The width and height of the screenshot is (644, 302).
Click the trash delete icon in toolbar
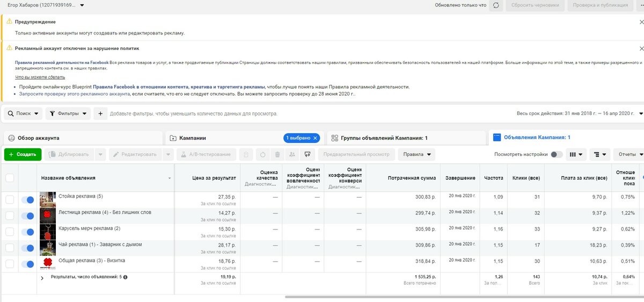(277, 155)
